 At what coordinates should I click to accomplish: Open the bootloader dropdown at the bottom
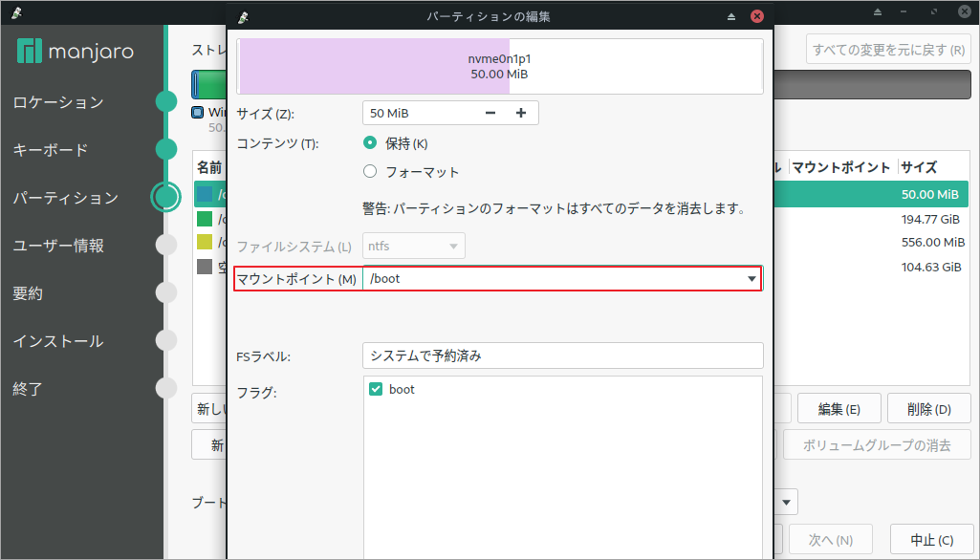coord(785,501)
